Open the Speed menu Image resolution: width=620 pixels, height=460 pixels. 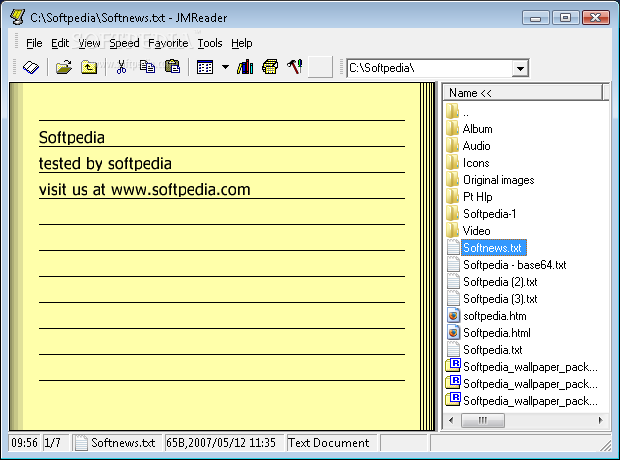pyautogui.click(x=124, y=43)
